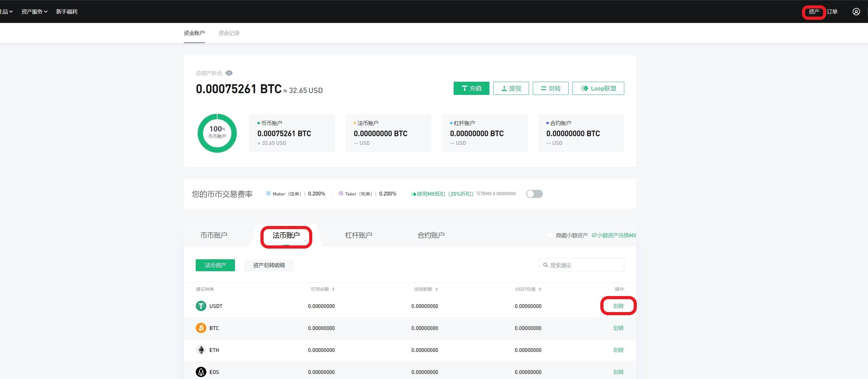Click the 法币账户 balance card
The image size is (868, 379).
click(388, 133)
